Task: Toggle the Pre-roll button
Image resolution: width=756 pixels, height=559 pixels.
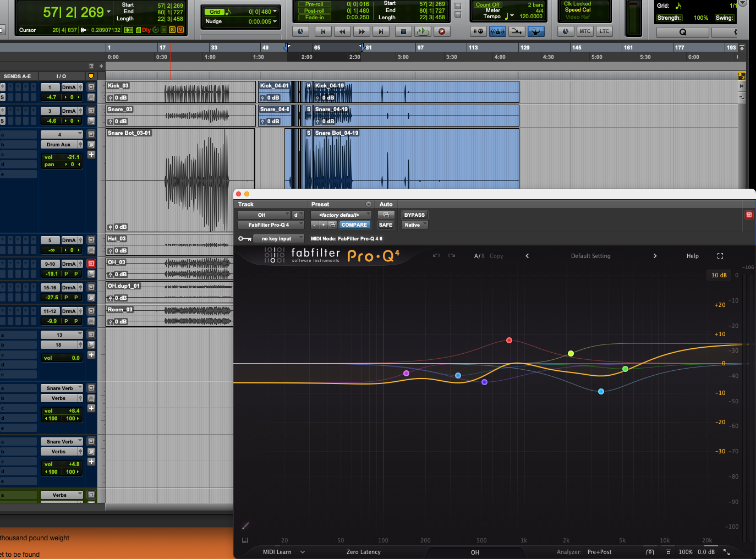Action: click(x=314, y=4)
